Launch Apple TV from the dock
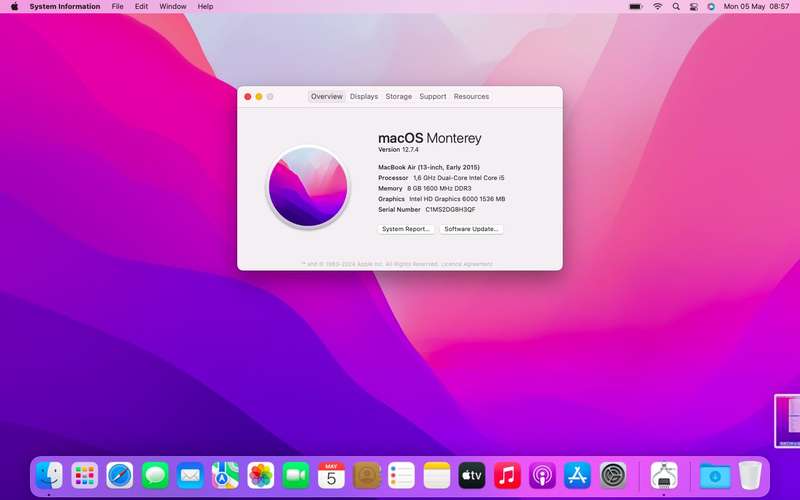 (x=472, y=476)
